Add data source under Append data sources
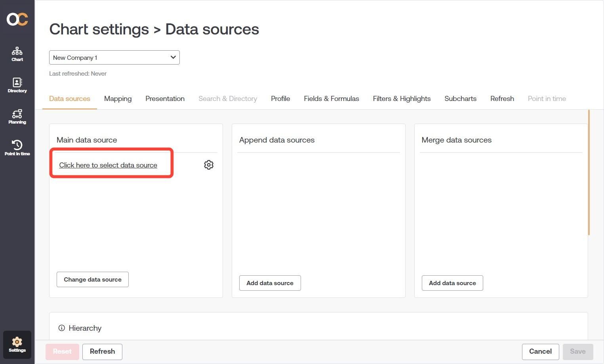604x364 pixels. click(270, 283)
